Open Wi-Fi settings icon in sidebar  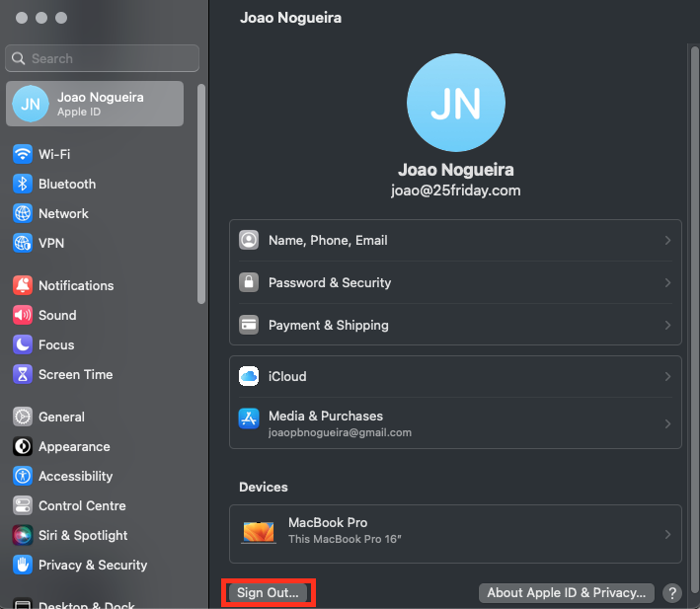(23, 154)
